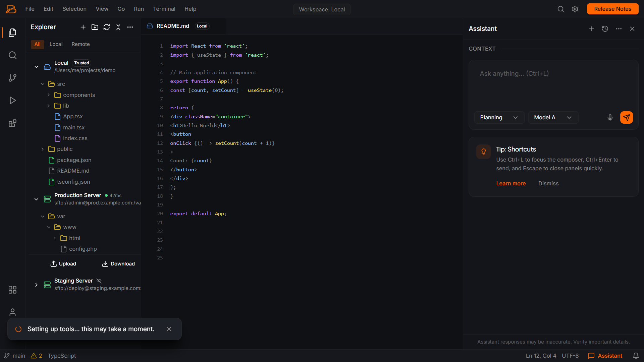Viewport: 644px width, 362px height.
Task: Activate voice input in the Assistant composer
Action: [x=610, y=117]
